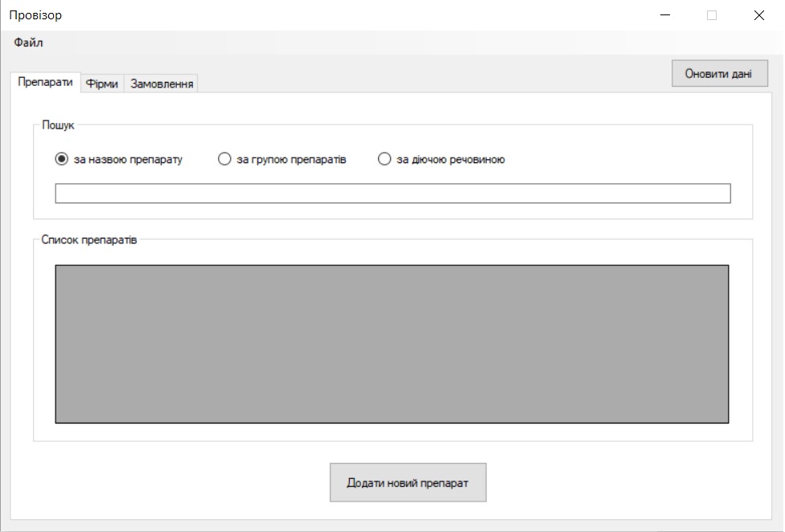The image size is (785, 532).
Task: Click the disabled maximize window icon
Action: tap(711, 15)
